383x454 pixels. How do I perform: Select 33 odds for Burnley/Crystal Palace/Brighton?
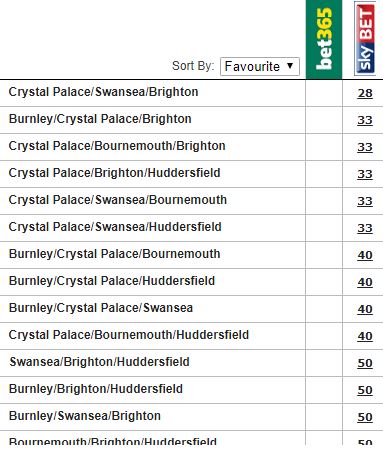click(x=365, y=120)
